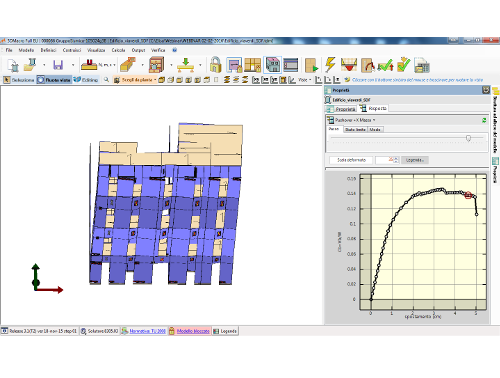Click the Legenda button in properties panel
The width and height of the screenshot is (500, 378).
(415, 160)
